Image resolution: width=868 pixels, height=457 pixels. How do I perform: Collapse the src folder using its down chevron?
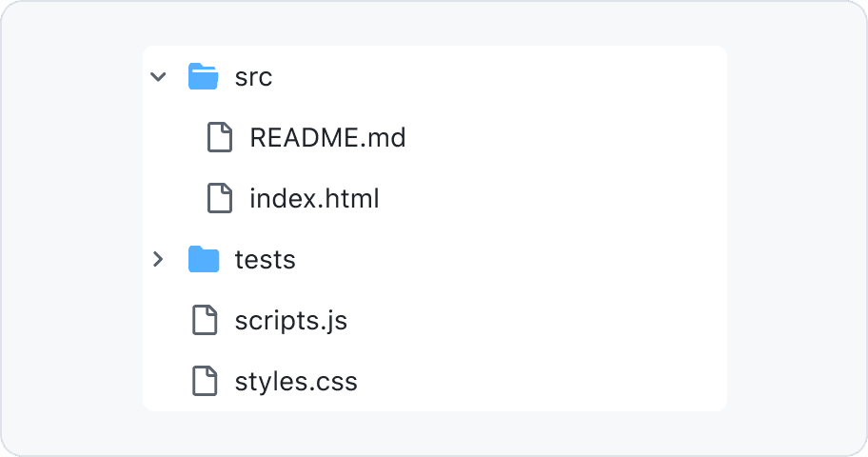coord(158,76)
